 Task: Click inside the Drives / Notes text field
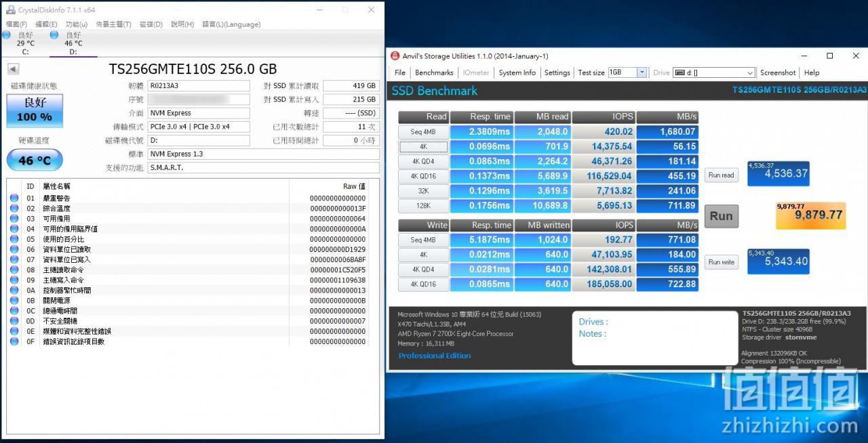(x=655, y=339)
